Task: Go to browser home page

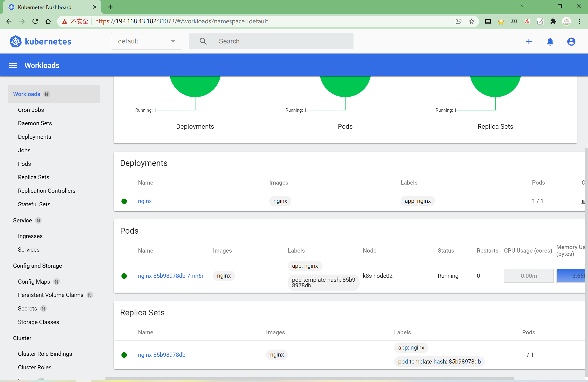Action: pyautogui.click(x=48, y=21)
